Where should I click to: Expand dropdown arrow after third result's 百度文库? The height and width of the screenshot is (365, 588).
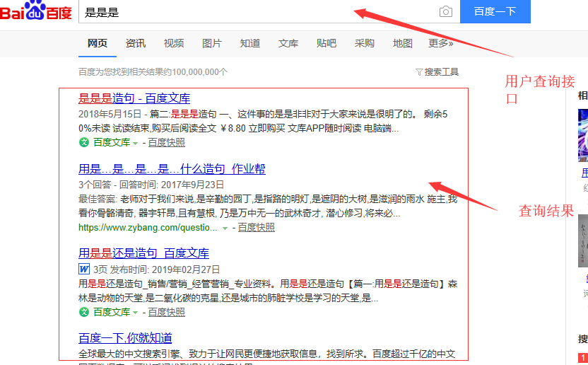136,313
